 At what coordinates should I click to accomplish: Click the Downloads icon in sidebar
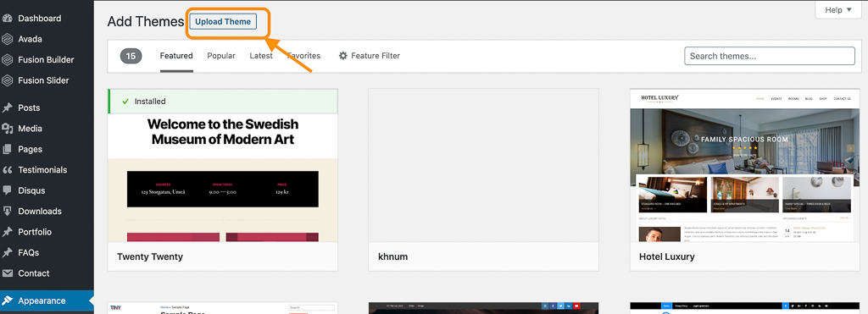pos(7,212)
